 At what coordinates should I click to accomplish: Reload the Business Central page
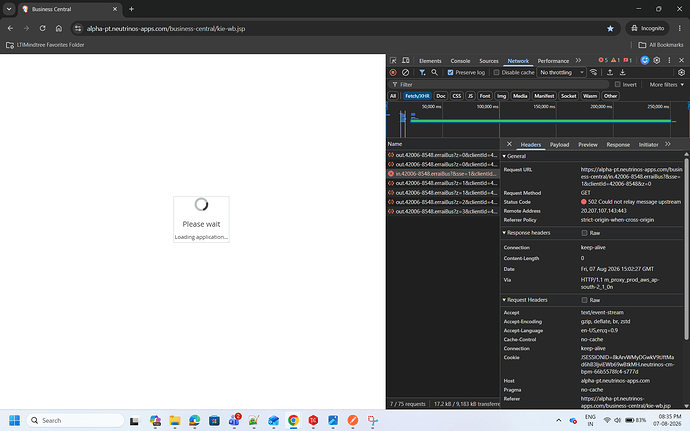point(42,28)
